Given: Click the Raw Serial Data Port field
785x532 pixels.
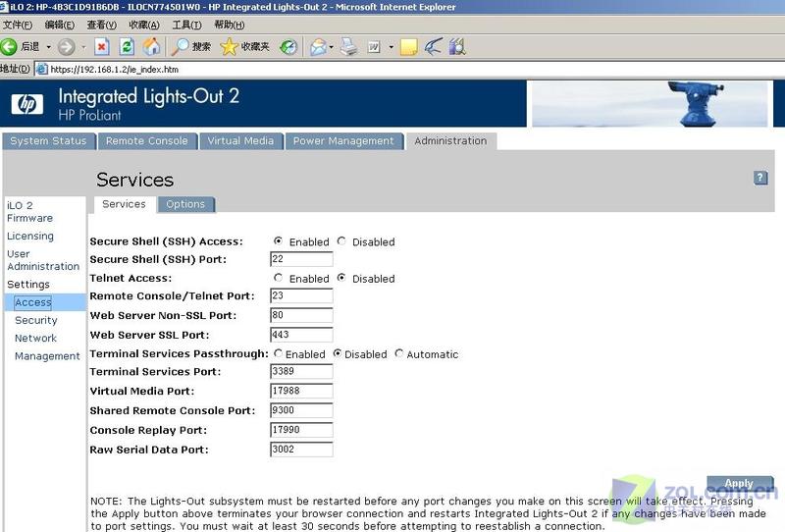Looking at the screenshot, I should click(301, 450).
